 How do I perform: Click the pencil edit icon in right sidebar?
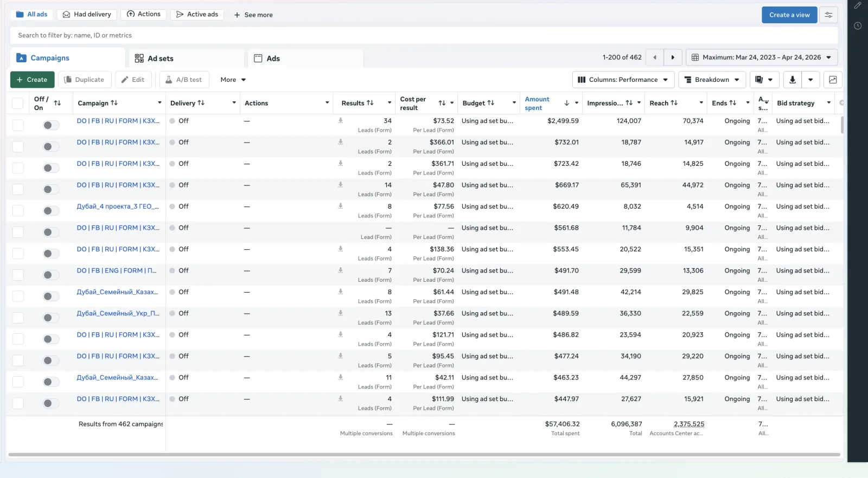(858, 5)
